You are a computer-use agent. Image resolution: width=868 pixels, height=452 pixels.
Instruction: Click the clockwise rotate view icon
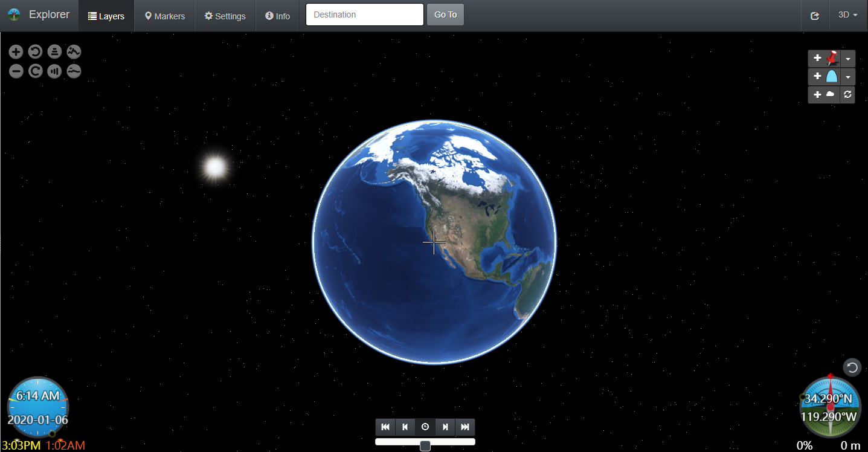point(35,71)
